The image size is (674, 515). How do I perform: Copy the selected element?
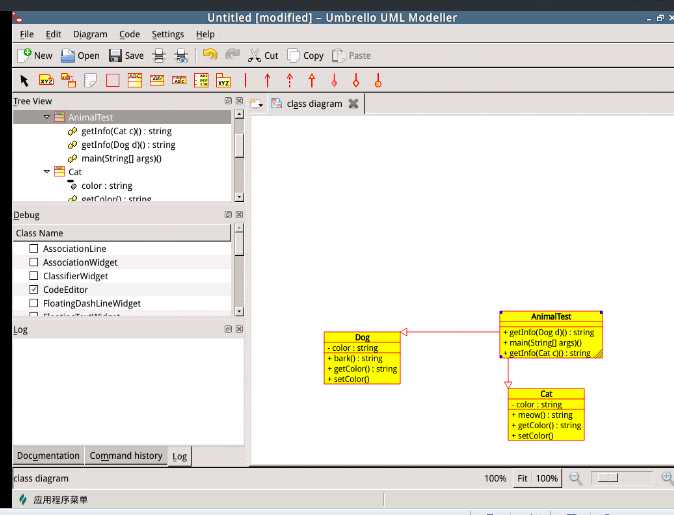tap(305, 55)
